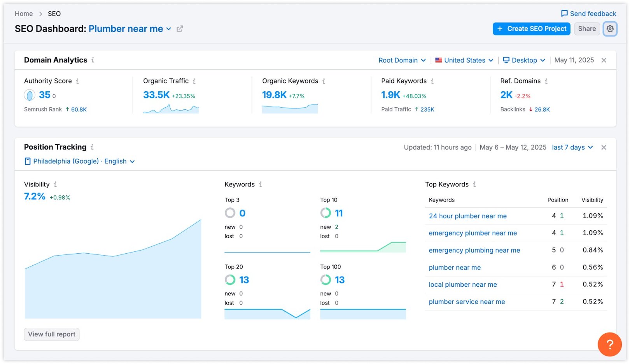Screen dimensions: 630x364
Task: Click info icon next to Authority Score
Action: pyautogui.click(x=77, y=81)
